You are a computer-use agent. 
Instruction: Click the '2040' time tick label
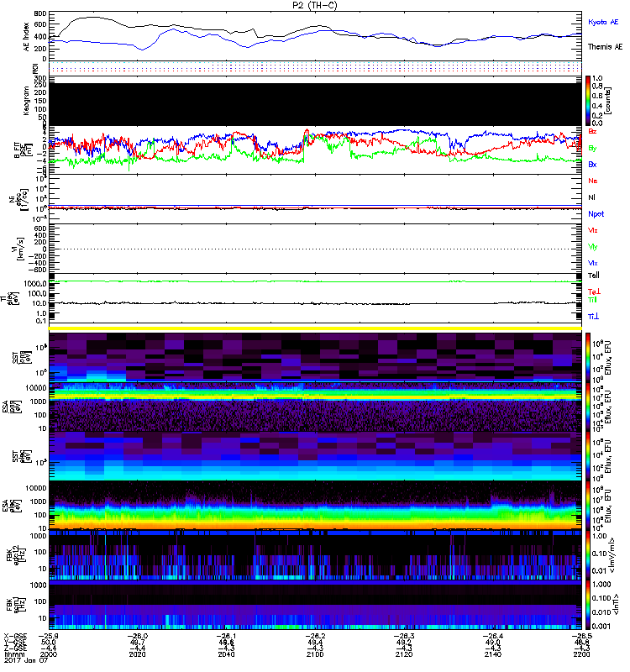coord(226,654)
